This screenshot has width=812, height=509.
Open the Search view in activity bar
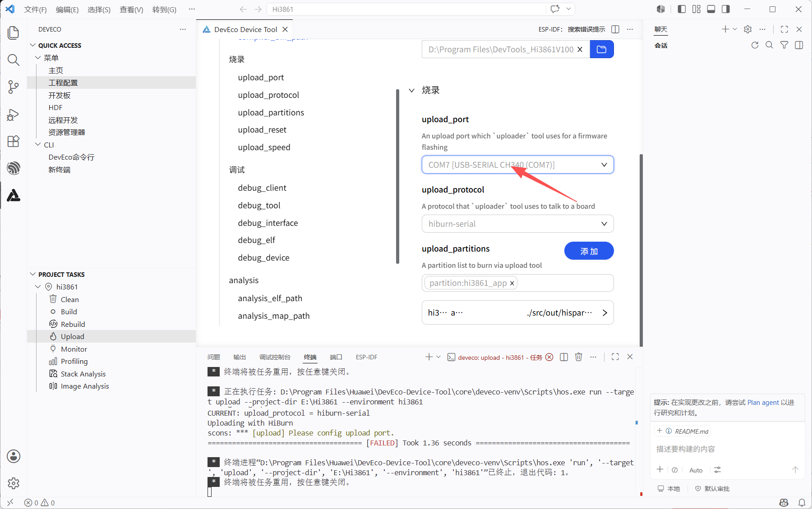(14, 60)
